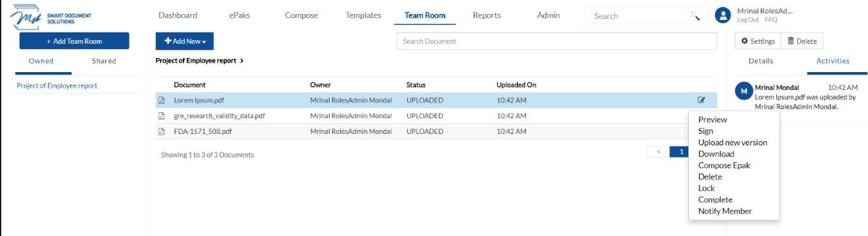
Task: Select the gre_research_validity_data.pdf document
Action: coord(219,116)
